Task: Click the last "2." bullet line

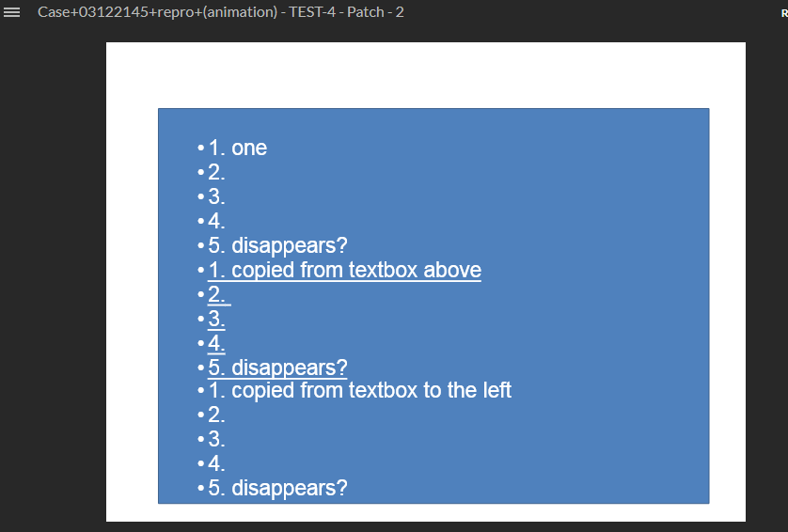Action: pos(216,415)
